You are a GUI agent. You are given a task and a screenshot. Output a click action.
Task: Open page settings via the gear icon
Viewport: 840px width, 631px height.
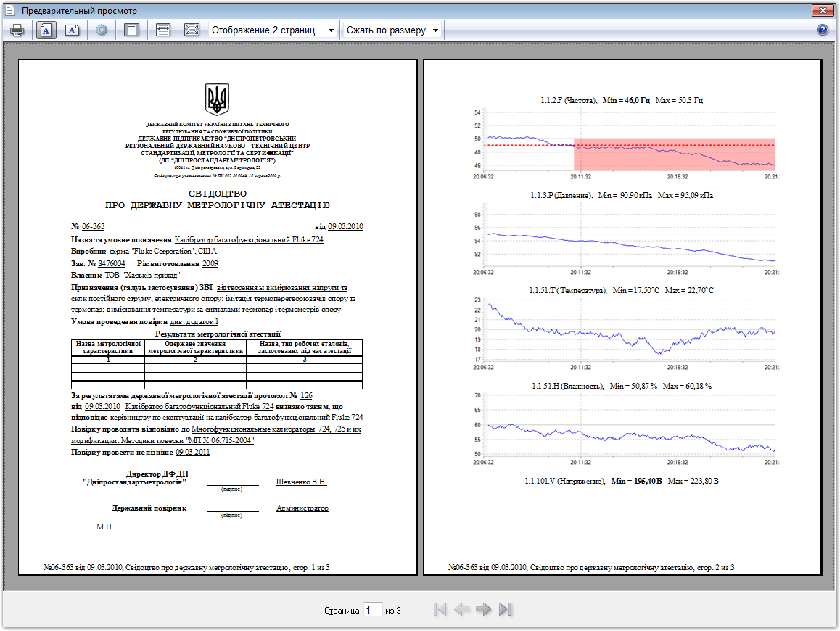click(x=102, y=30)
